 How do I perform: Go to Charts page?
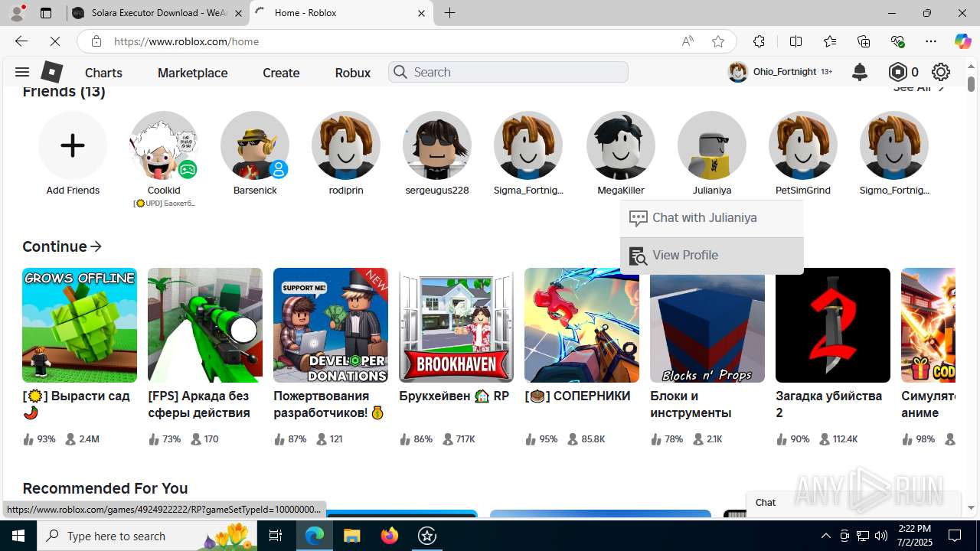[x=103, y=73]
